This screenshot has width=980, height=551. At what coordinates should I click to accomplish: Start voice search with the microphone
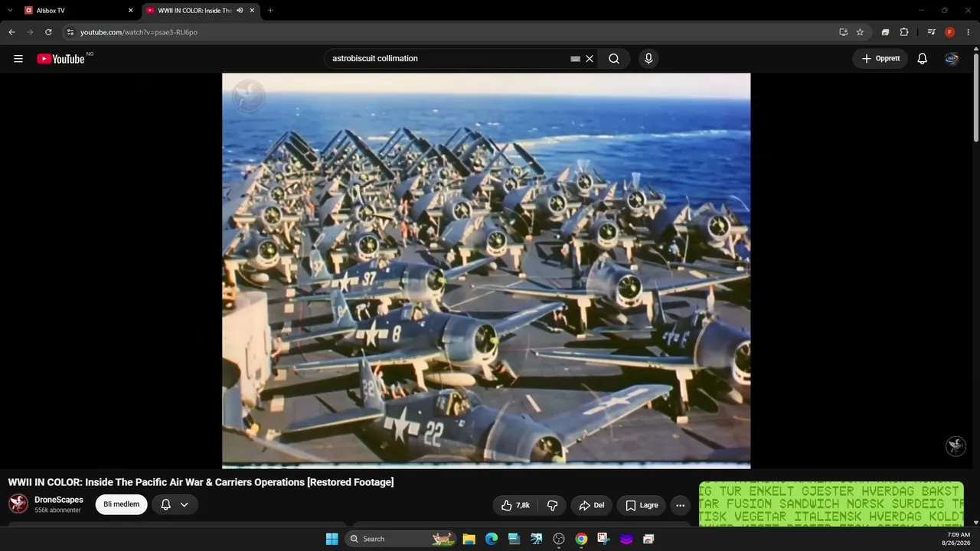pos(648,59)
